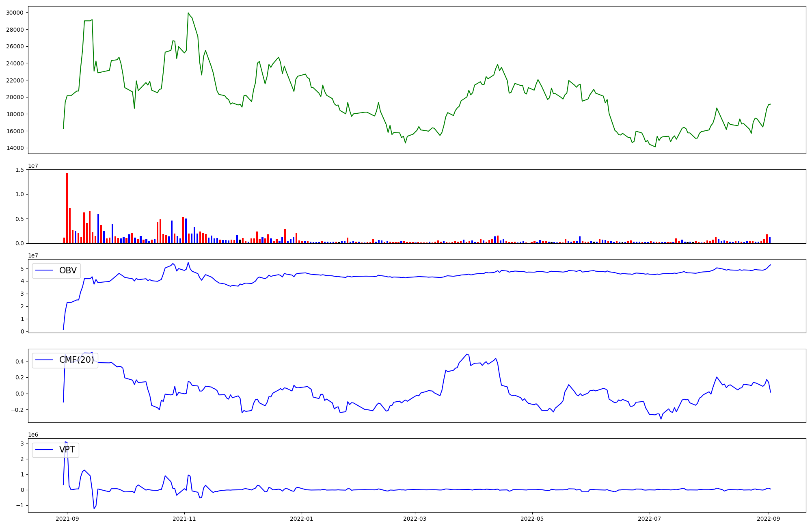Select the 2022-01 date tick label
Viewport: 812px width, 528px height.
pyautogui.click(x=302, y=518)
